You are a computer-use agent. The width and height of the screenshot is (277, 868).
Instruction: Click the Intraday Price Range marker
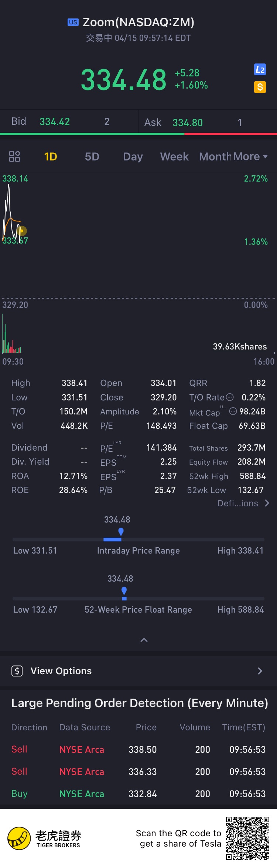coord(121,532)
